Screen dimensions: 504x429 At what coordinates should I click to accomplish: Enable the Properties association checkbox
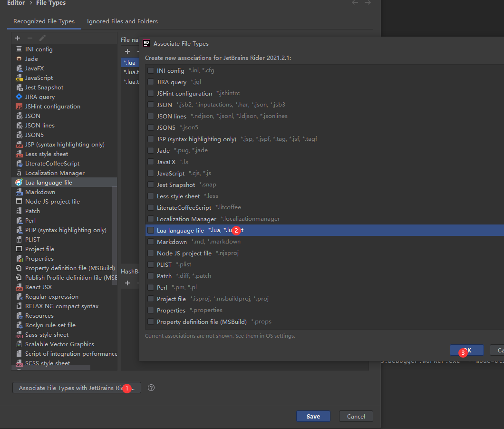point(150,310)
